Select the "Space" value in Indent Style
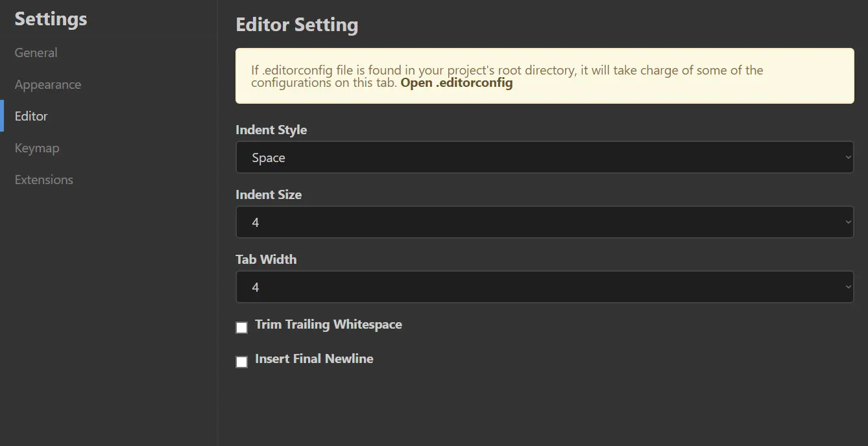 269,157
